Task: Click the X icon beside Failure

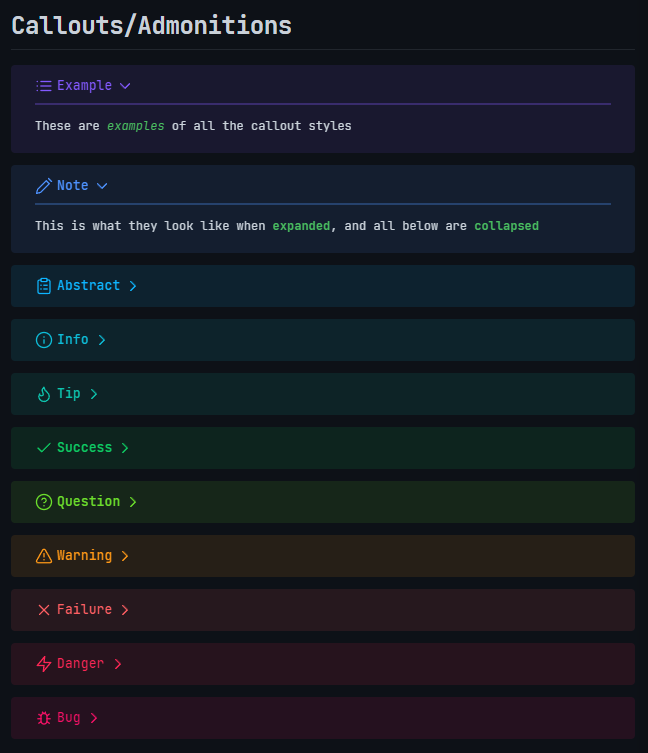Action: coord(44,610)
